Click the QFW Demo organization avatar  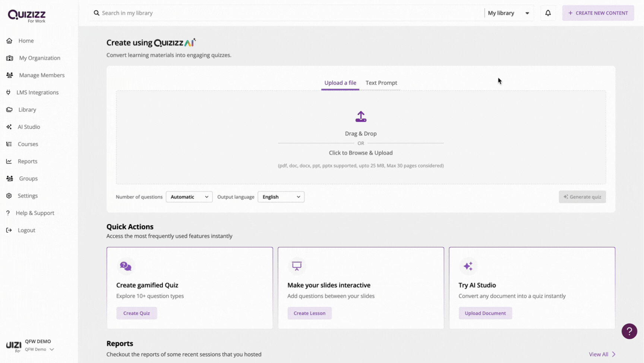(14, 346)
